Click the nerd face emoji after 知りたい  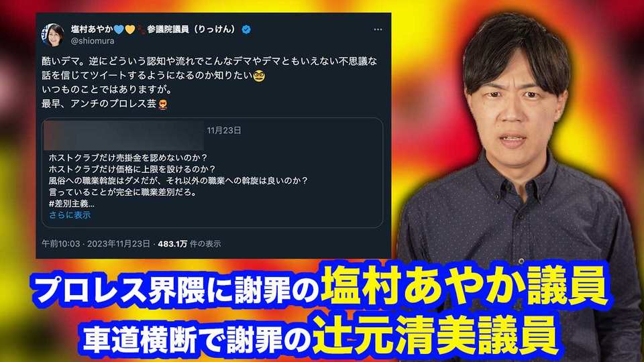tap(259, 76)
